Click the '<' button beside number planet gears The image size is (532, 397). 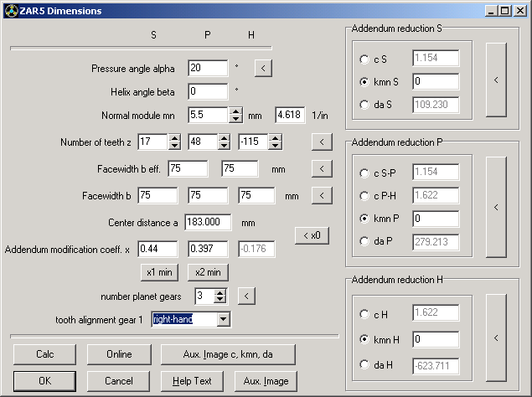click(245, 296)
